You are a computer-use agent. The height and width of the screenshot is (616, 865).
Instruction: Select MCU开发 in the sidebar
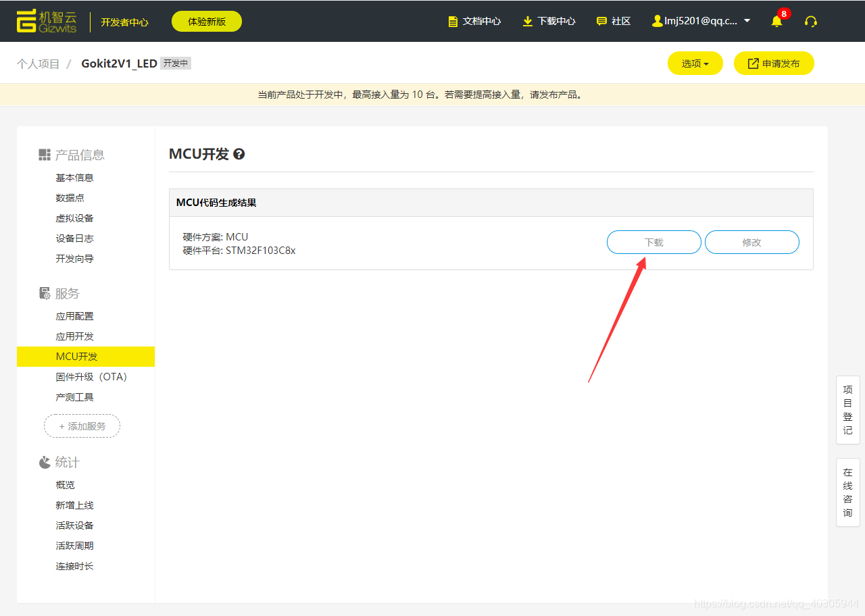click(86, 357)
